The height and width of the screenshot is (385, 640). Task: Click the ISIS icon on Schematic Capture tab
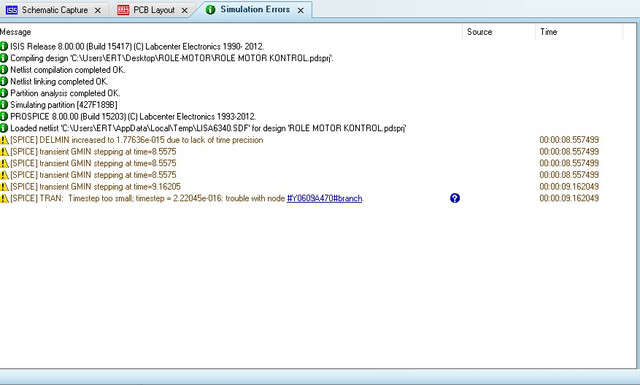[11, 10]
